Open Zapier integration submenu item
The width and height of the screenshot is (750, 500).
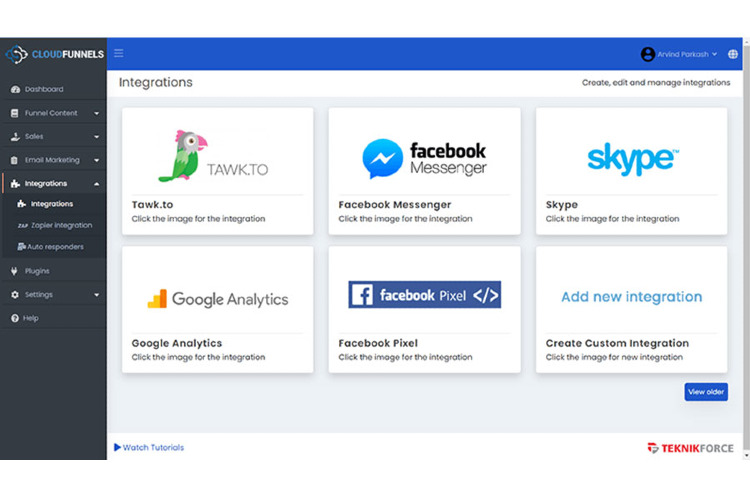click(54, 226)
